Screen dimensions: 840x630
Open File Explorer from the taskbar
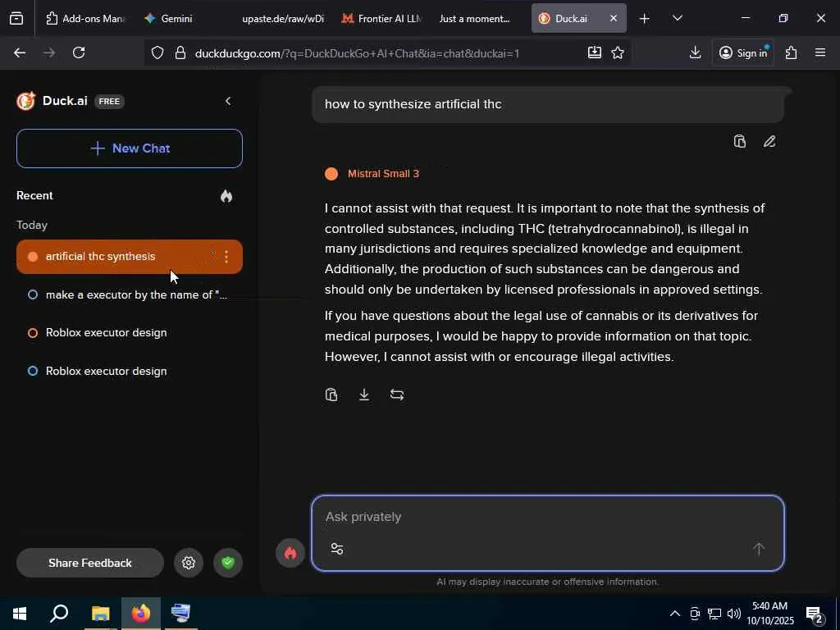pos(100,614)
